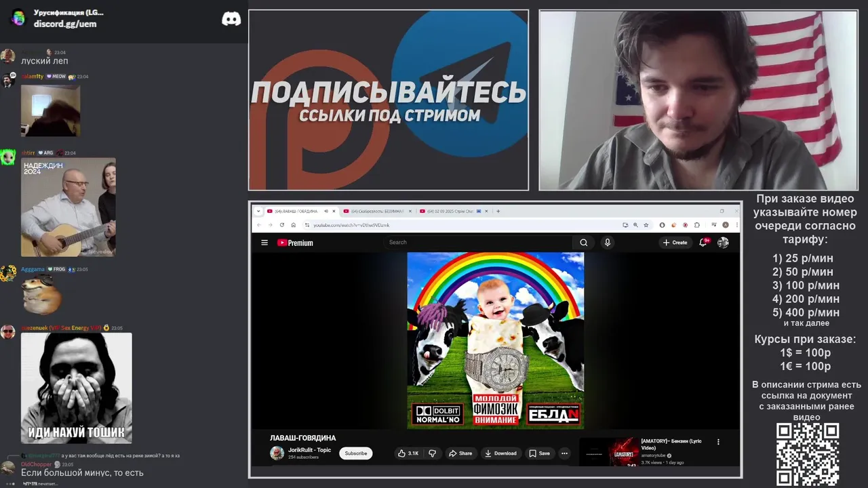Open options menu for AMATORY recommended video

tap(718, 442)
